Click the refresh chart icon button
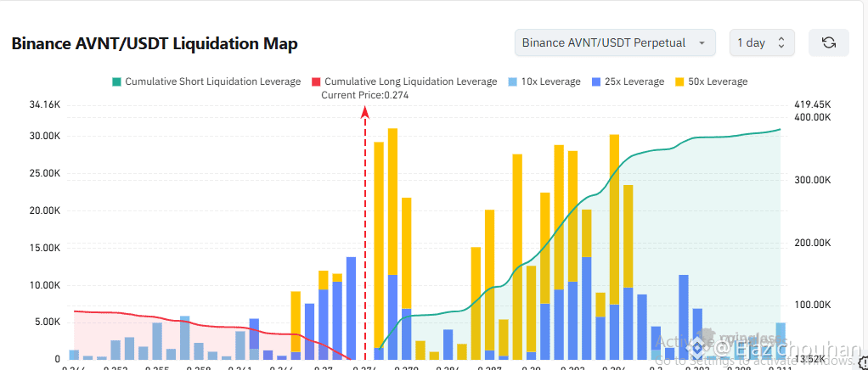The image size is (868, 370). 829,42
